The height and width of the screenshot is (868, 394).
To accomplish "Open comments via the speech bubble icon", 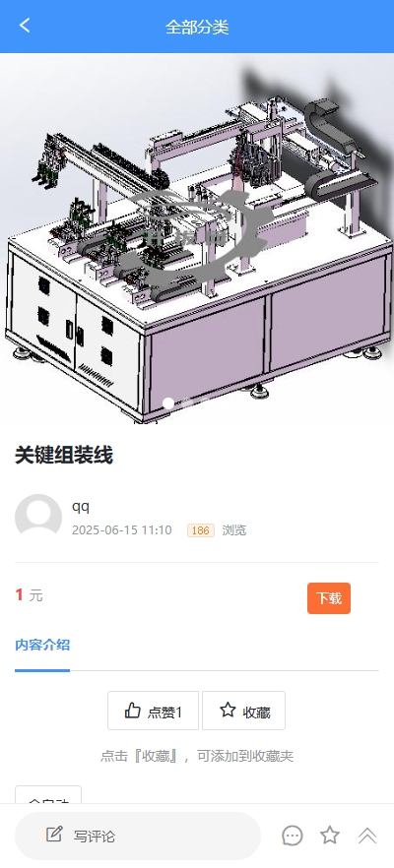I will 292,836.
